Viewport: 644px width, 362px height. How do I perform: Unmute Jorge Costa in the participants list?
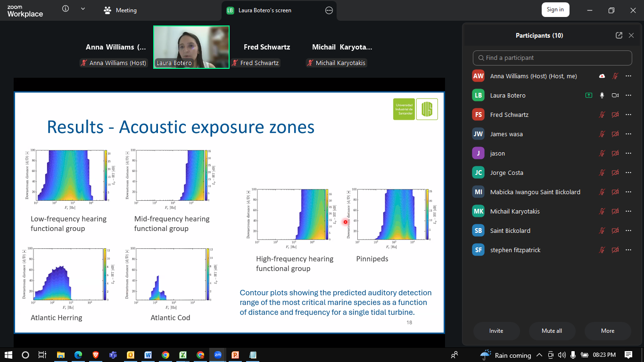tap(602, 173)
